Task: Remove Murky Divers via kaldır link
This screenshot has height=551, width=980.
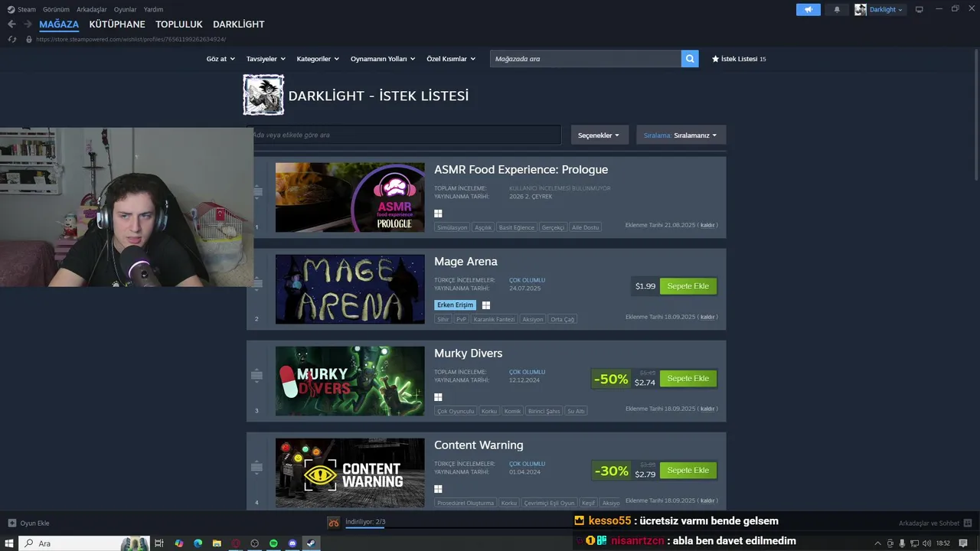Action: [x=707, y=409]
